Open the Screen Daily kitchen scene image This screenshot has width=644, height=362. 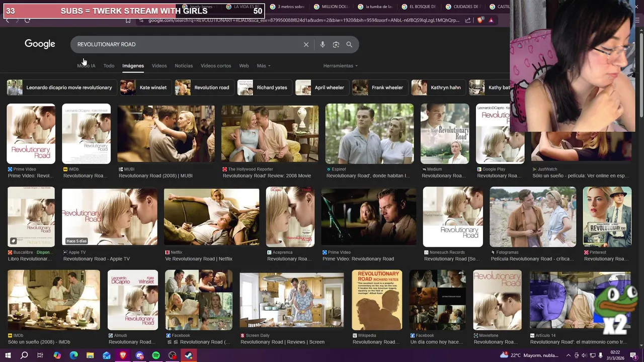pos(292,301)
